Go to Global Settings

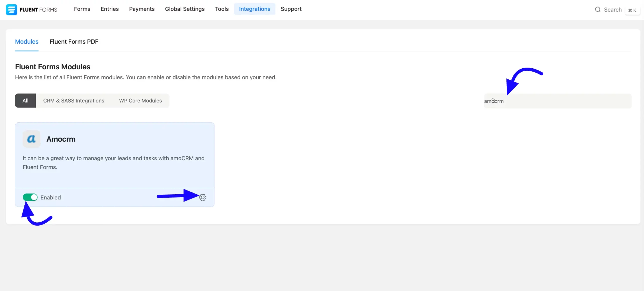[x=185, y=9]
